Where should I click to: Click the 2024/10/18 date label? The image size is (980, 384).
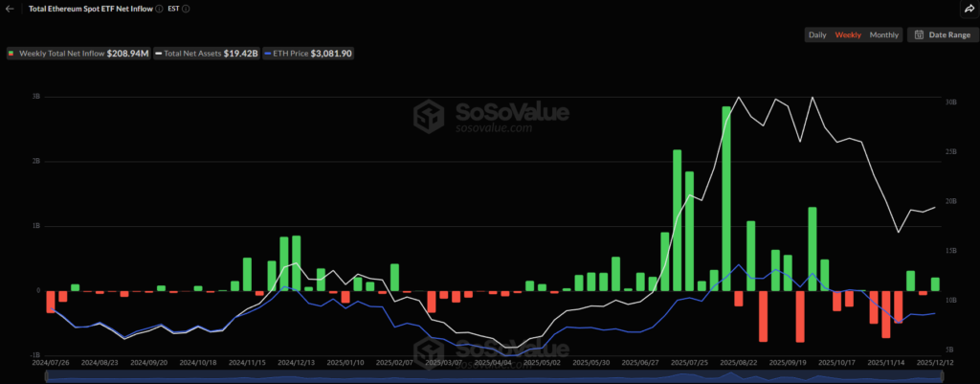(x=196, y=362)
